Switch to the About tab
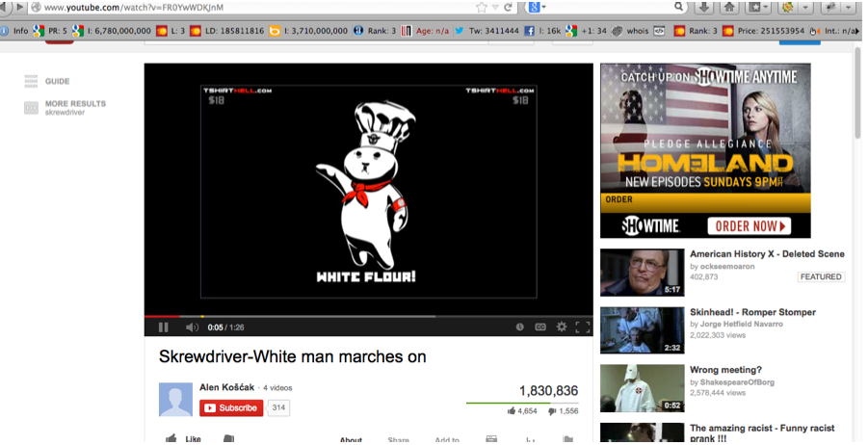868x445 pixels. (x=351, y=439)
